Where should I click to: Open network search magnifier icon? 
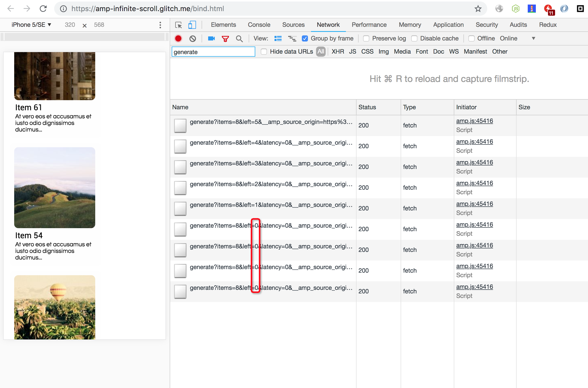pos(239,39)
